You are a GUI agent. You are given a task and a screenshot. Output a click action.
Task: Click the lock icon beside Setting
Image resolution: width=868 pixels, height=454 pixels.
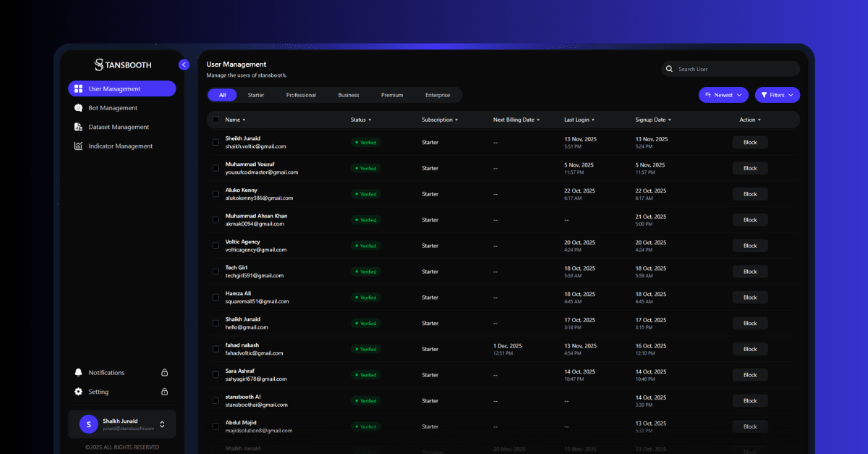click(x=164, y=392)
